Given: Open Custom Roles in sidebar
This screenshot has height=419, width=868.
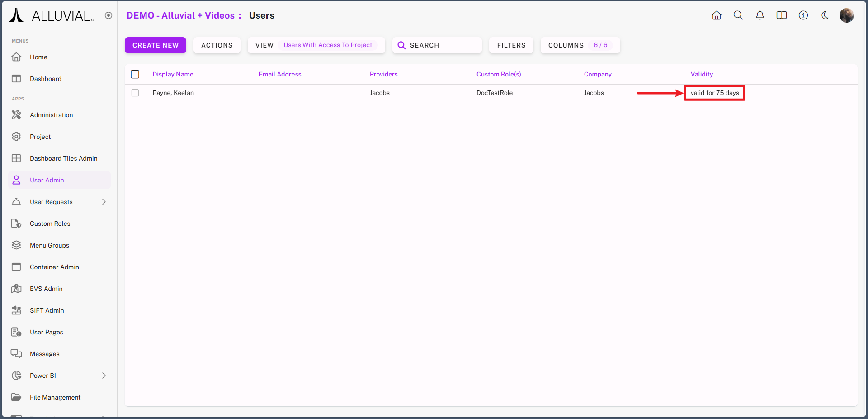Looking at the screenshot, I should [50, 224].
